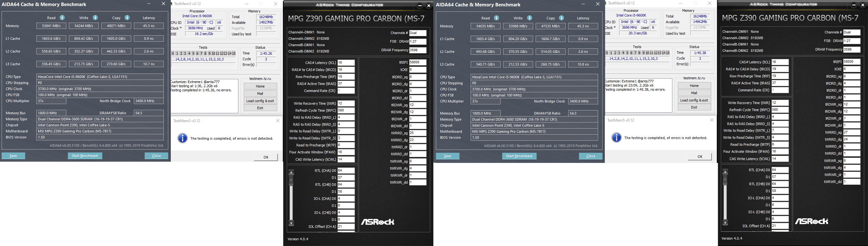Select the L3 Cache Read value 336.45 GB/s
This screenshot has height=246, width=868.
(x=51, y=64)
